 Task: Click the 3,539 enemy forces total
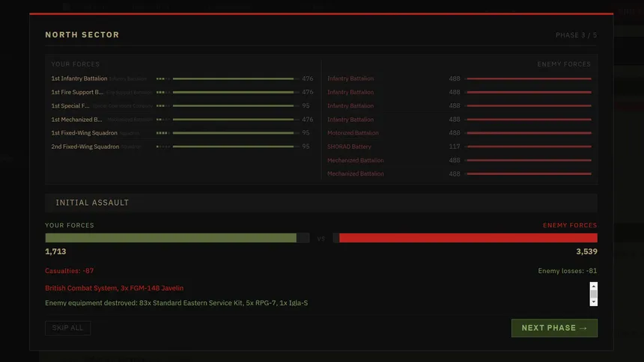586,251
